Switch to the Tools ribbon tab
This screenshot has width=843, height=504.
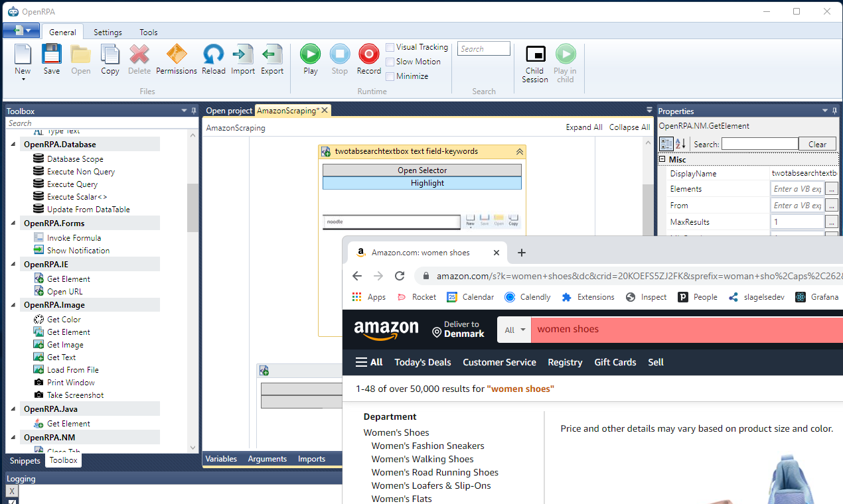tap(149, 32)
